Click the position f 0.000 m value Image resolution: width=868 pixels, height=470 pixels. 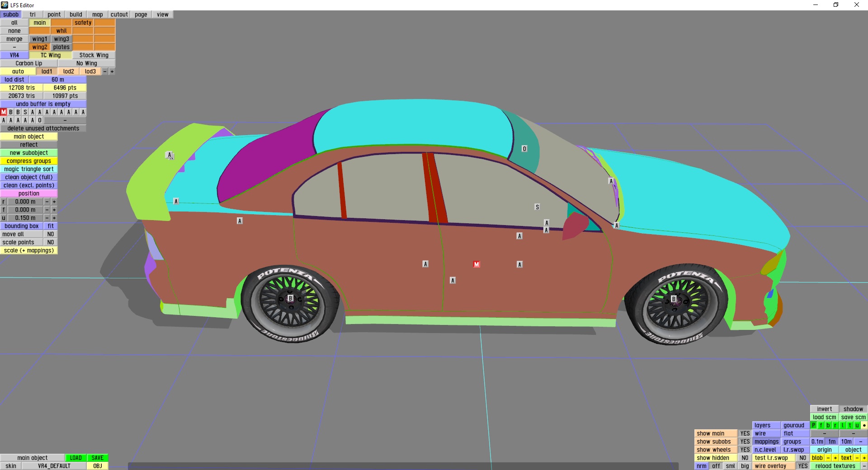25,210
